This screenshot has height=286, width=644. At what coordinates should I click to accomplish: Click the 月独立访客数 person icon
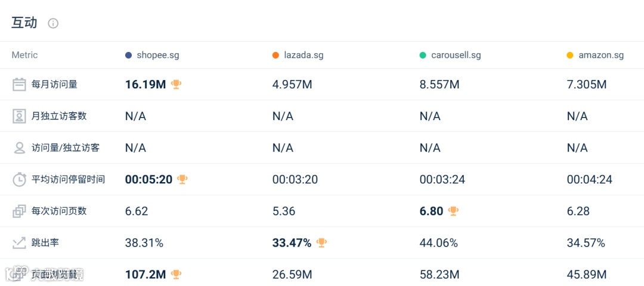19,116
